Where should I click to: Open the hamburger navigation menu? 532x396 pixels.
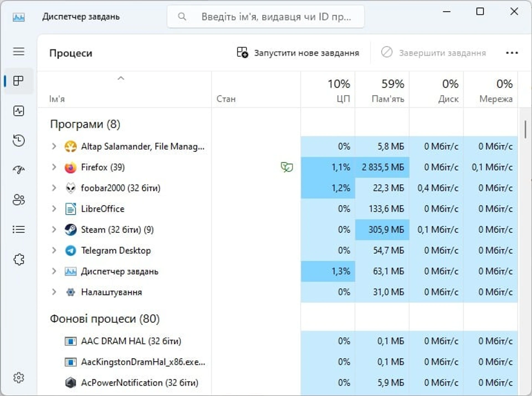pos(19,52)
